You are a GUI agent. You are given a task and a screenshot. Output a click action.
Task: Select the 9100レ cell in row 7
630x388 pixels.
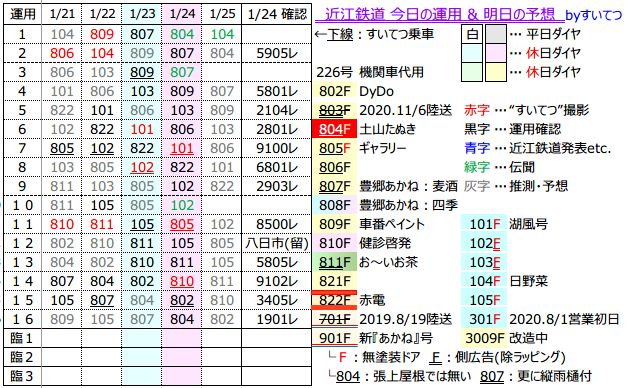(x=277, y=148)
